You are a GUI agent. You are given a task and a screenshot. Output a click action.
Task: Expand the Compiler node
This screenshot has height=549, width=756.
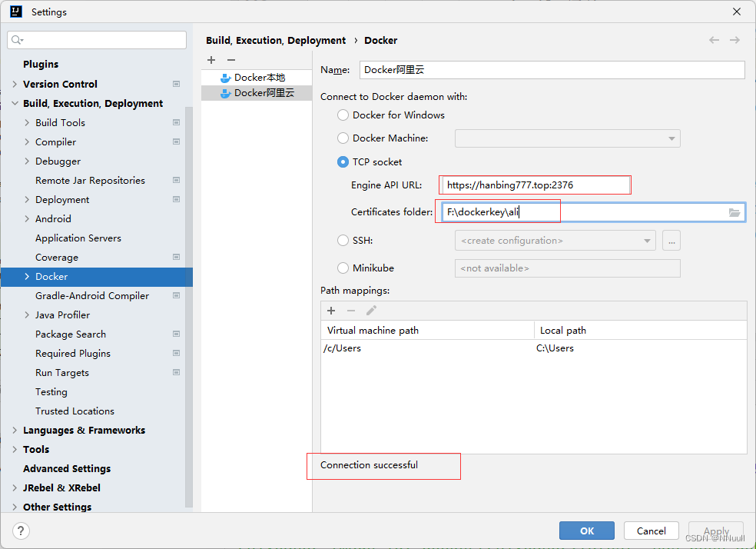pyautogui.click(x=27, y=141)
